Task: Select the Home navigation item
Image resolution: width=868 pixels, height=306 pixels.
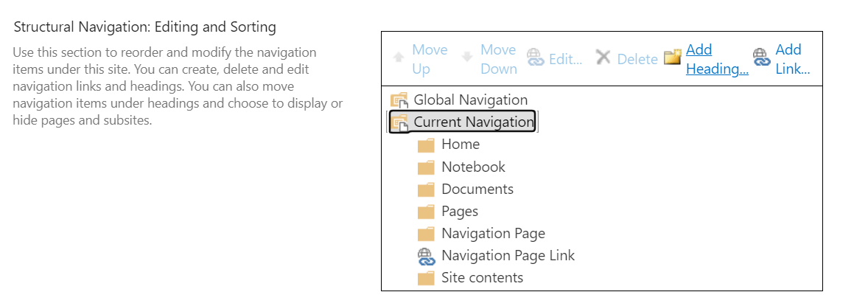Action: [x=461, y=145]
